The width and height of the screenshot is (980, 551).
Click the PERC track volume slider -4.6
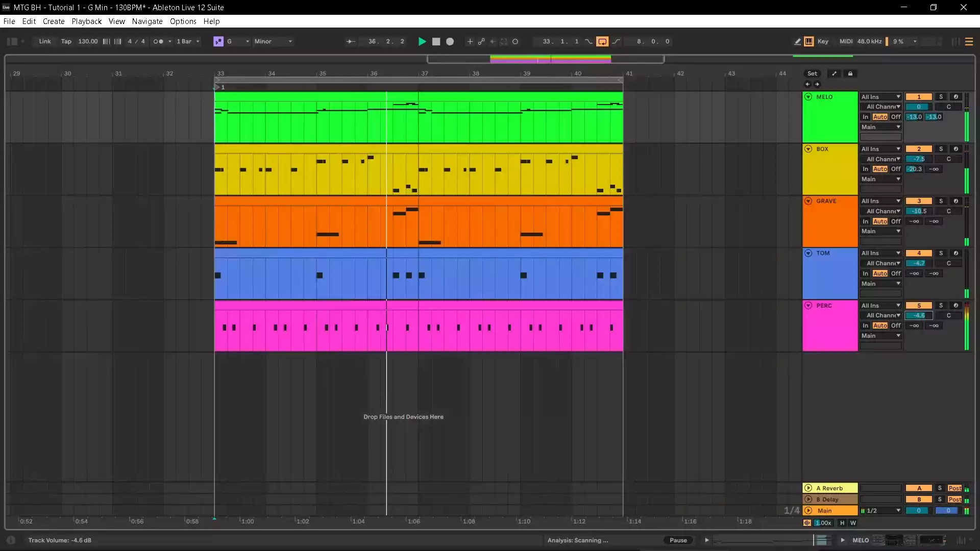pos(919,315)
